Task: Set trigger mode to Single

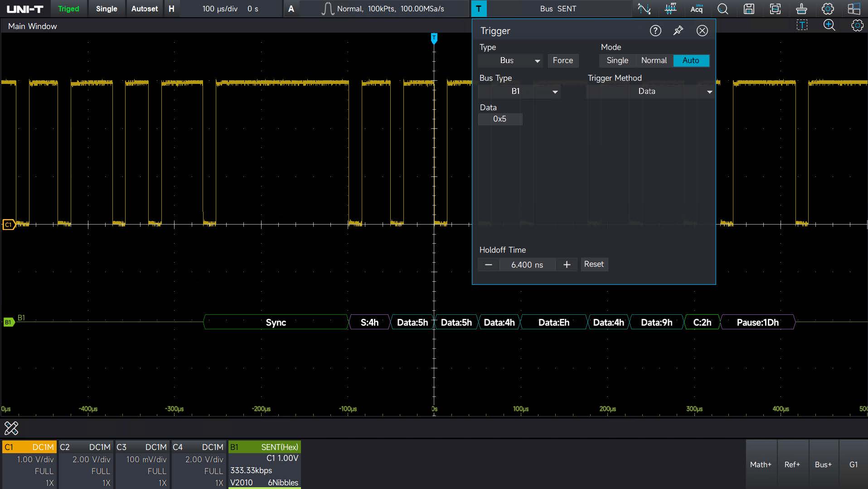Action: (617, 60)
